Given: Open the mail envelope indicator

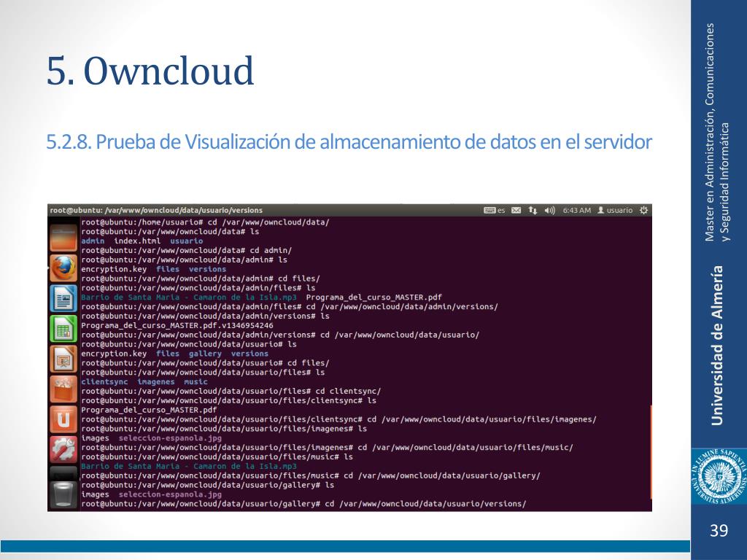Looking at the screenshot, I should 516,210.
